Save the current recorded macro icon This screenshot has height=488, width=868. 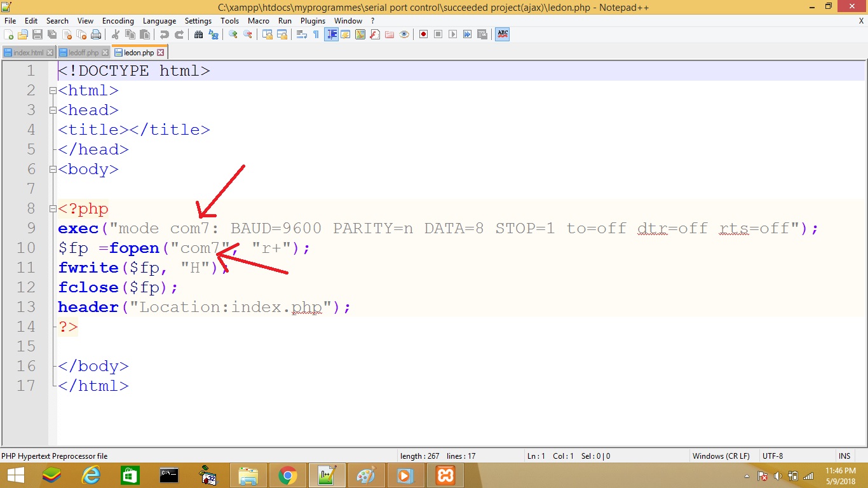[482, 34]
